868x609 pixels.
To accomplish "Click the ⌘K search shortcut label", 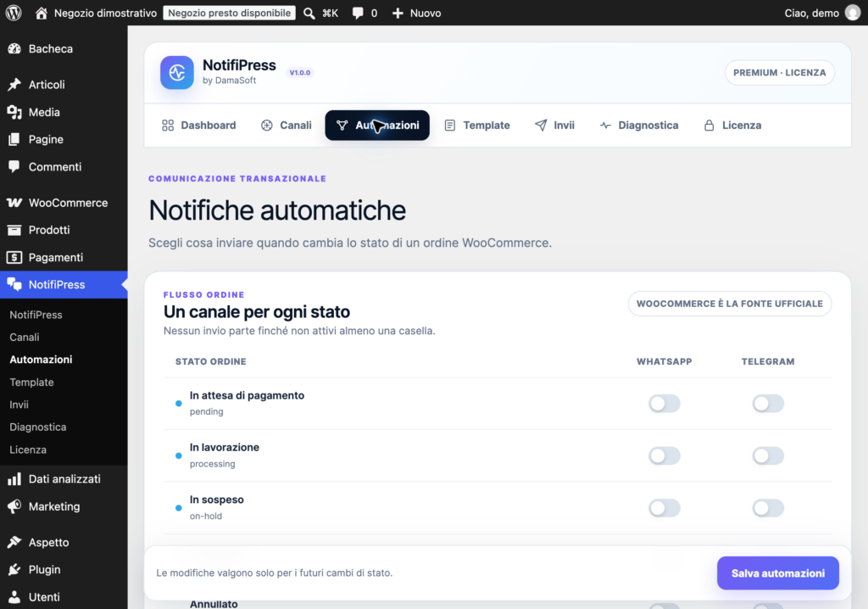I will 331,14.
